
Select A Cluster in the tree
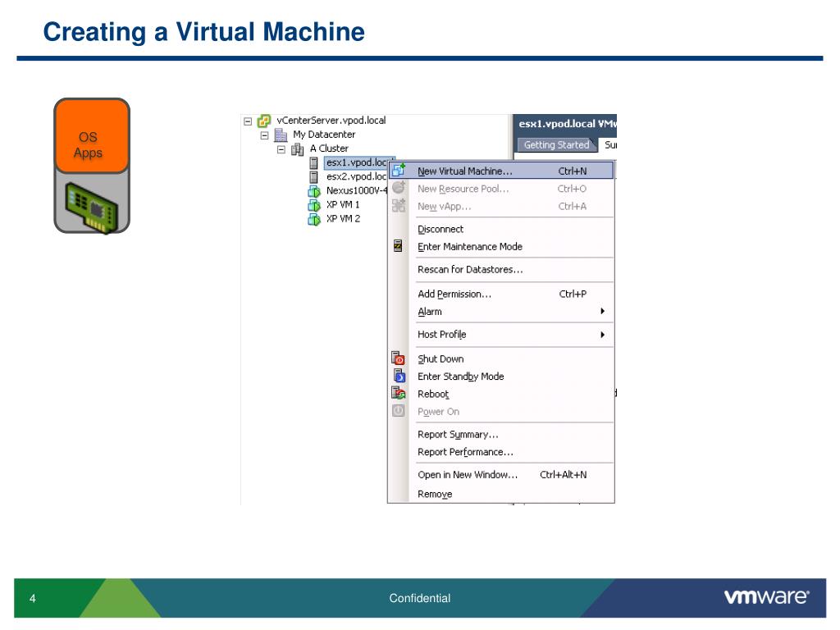click(x=329, y=148)
